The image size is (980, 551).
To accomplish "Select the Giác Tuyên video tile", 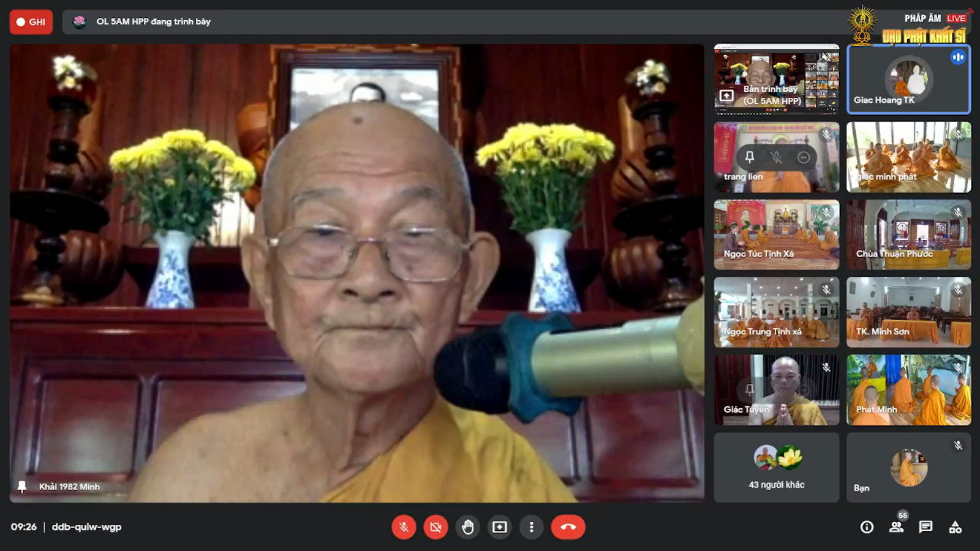I will pos(776,390).
